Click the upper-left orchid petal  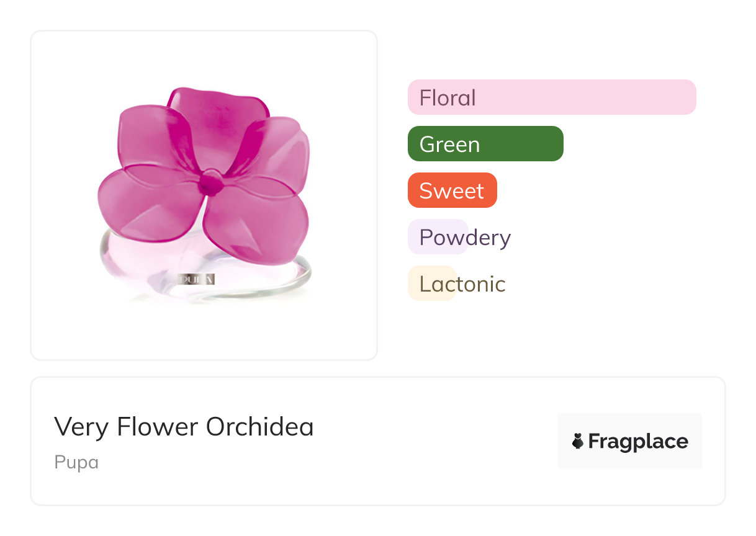149,136
